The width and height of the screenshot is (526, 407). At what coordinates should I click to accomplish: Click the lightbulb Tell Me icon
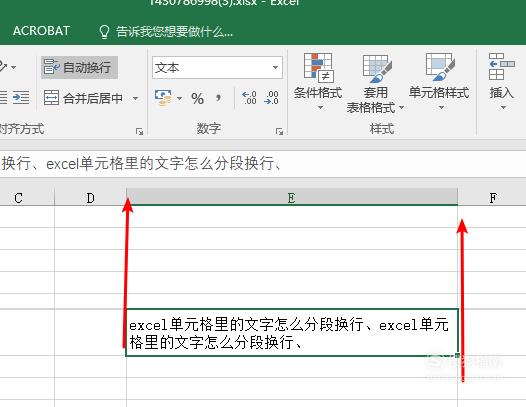point(104,32)
